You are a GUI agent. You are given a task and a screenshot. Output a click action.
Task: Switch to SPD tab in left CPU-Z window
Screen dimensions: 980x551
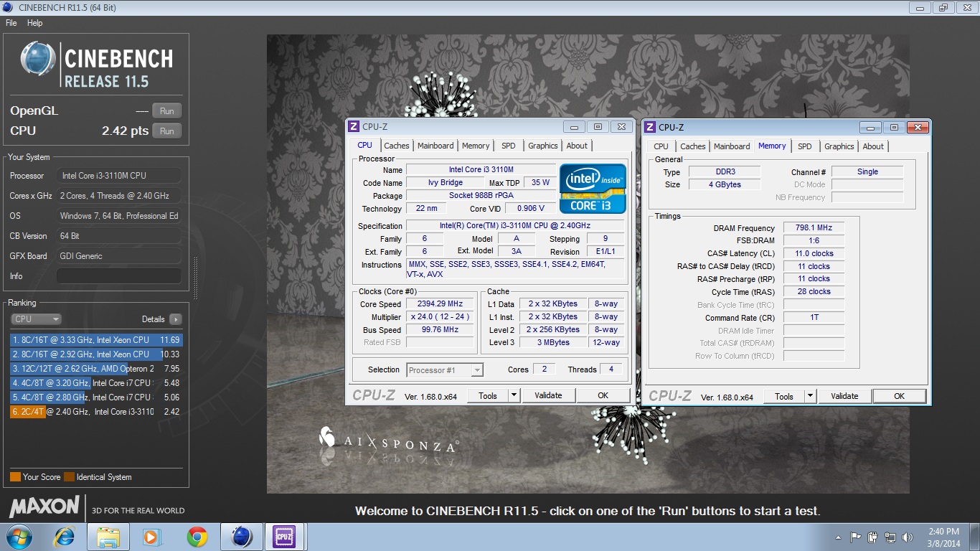509,146
